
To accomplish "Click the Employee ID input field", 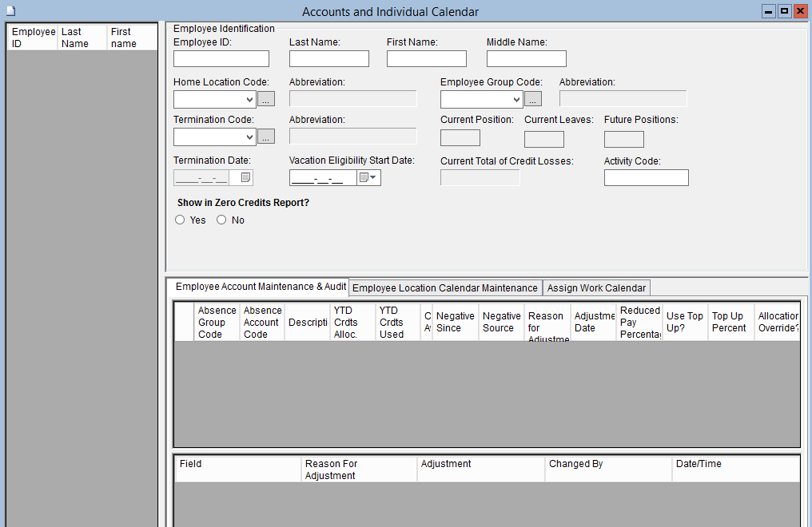I will pos(221,58).
